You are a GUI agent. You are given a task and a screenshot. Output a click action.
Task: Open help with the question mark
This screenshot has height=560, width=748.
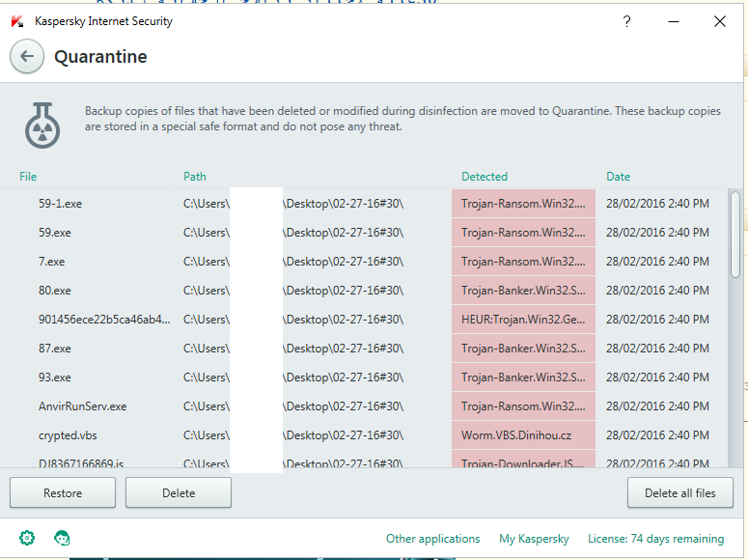626,21
